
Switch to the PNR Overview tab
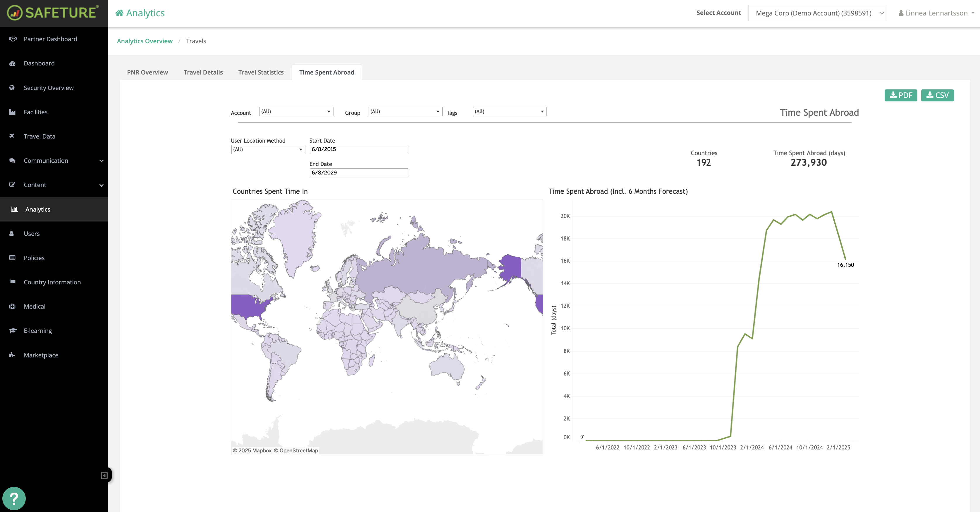[x=147, y=72]
